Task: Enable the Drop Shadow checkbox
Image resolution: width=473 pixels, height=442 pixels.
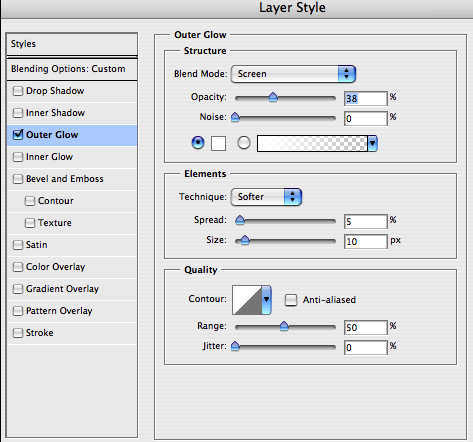Action: [18, 91]
